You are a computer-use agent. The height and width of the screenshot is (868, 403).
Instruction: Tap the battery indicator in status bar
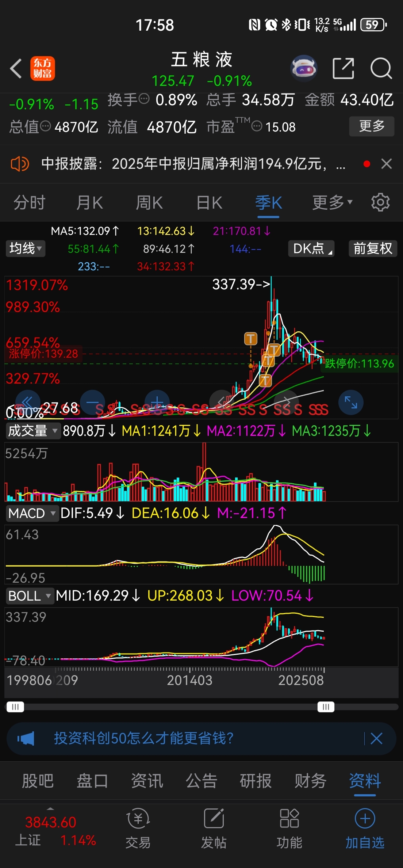[373, 25]
